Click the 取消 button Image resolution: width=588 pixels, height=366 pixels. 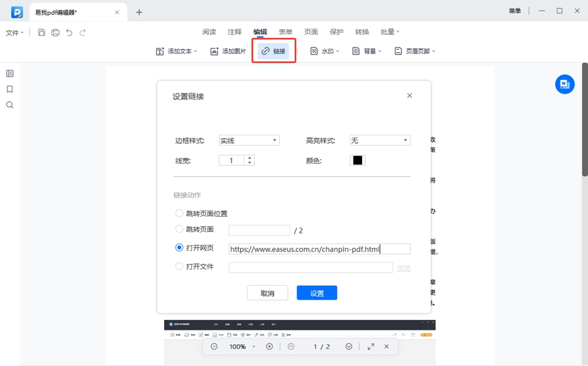tap(268, 293)
